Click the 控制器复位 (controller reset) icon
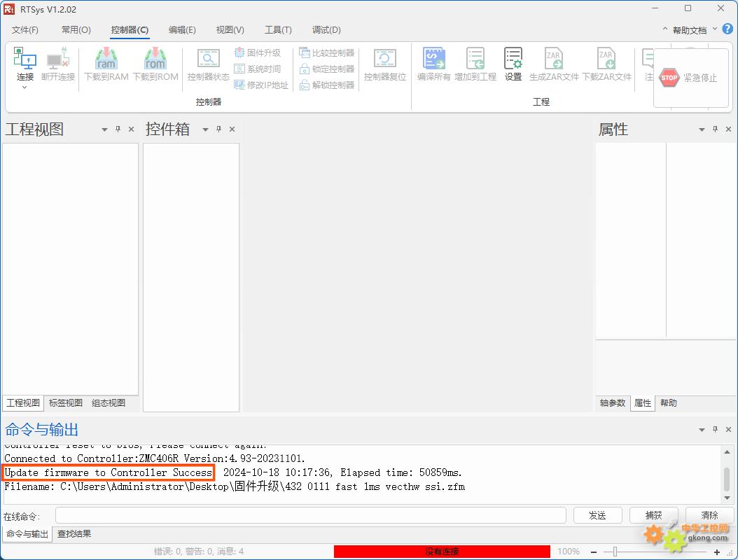Screen dimensions: 738x560 click(384, 58)
